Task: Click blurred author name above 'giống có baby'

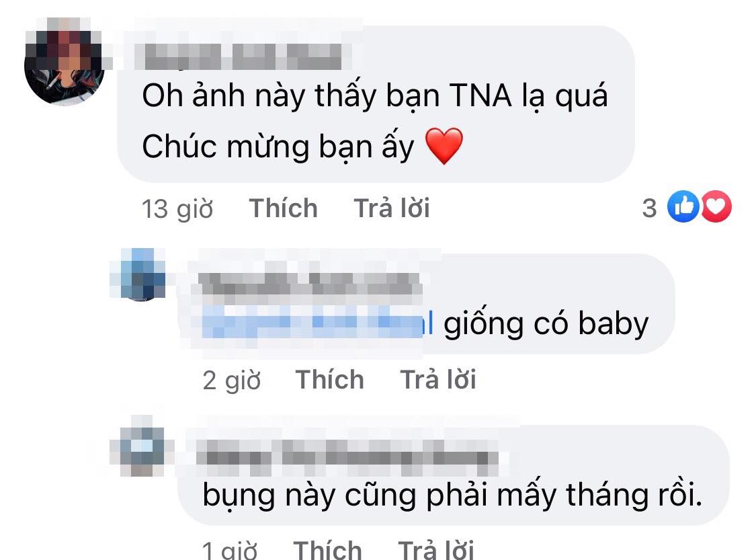Action: [x=308, y=282]
